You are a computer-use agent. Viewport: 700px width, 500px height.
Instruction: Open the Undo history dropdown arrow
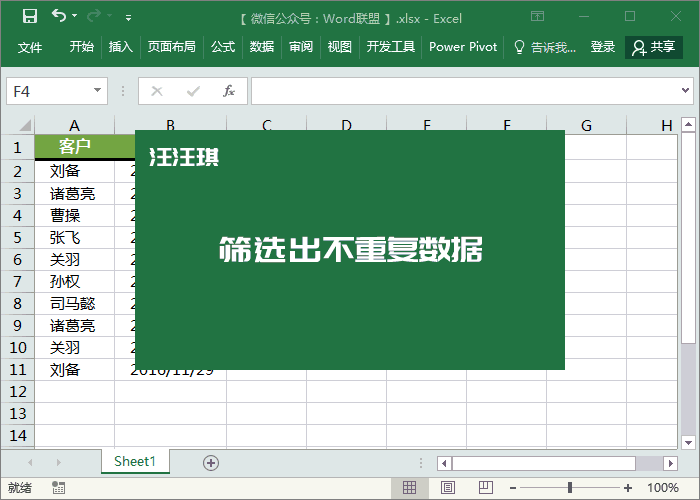[x=75, y=16]
